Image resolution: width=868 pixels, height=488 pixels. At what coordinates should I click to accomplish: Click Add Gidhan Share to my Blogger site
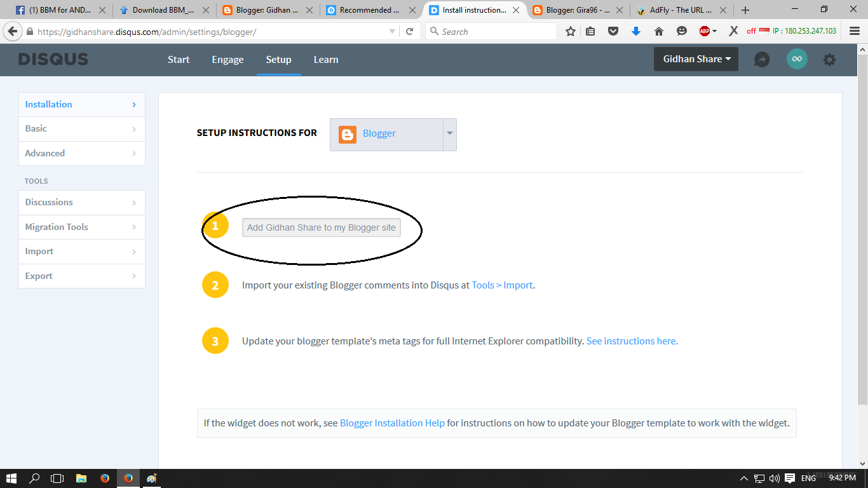coord(321,227)
